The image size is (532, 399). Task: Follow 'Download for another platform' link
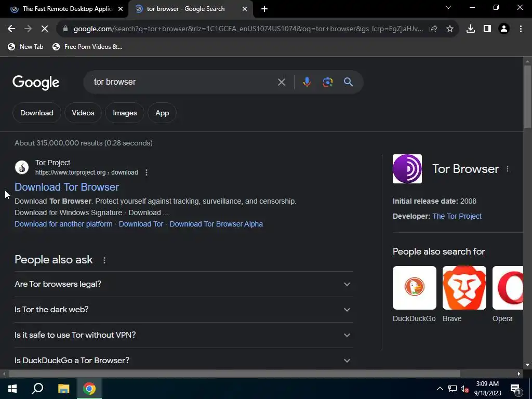[x=63, y=224]
